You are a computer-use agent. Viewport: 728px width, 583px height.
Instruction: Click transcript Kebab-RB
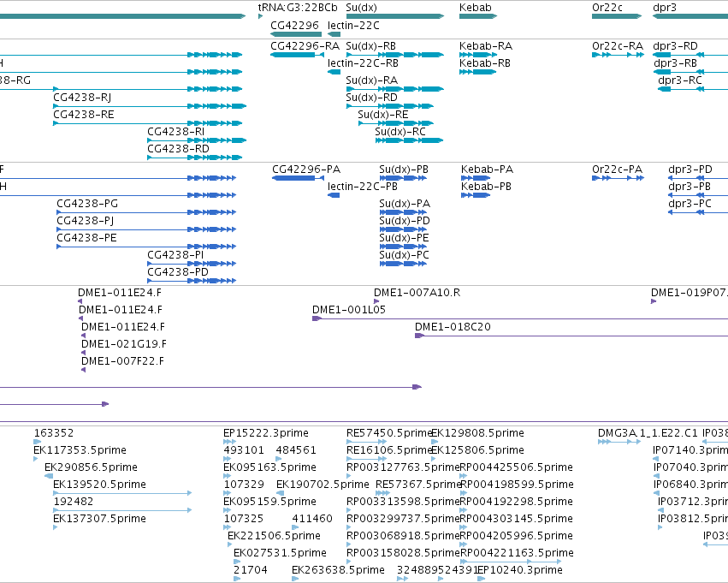477,72
